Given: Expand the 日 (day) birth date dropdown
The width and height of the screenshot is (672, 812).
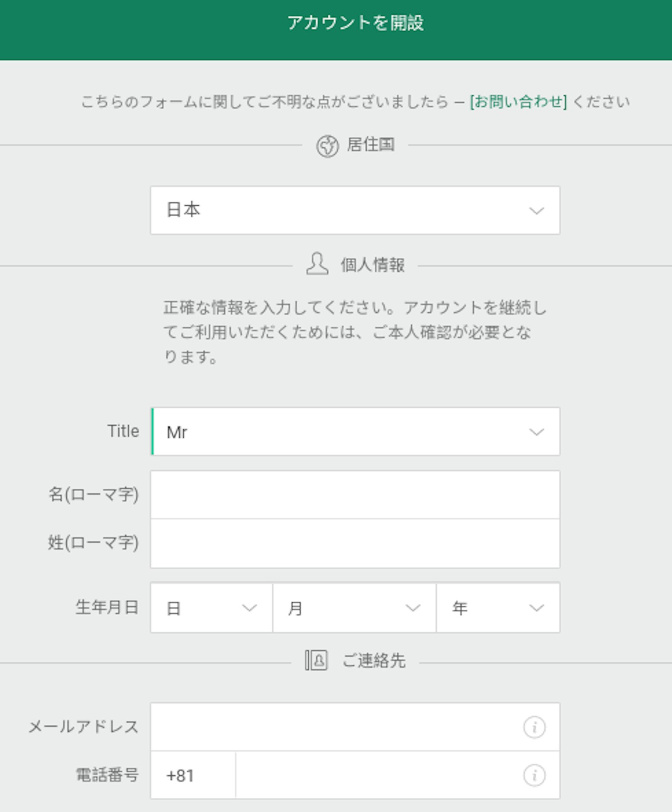Looking at the screenshot, I should coord(211,608).
